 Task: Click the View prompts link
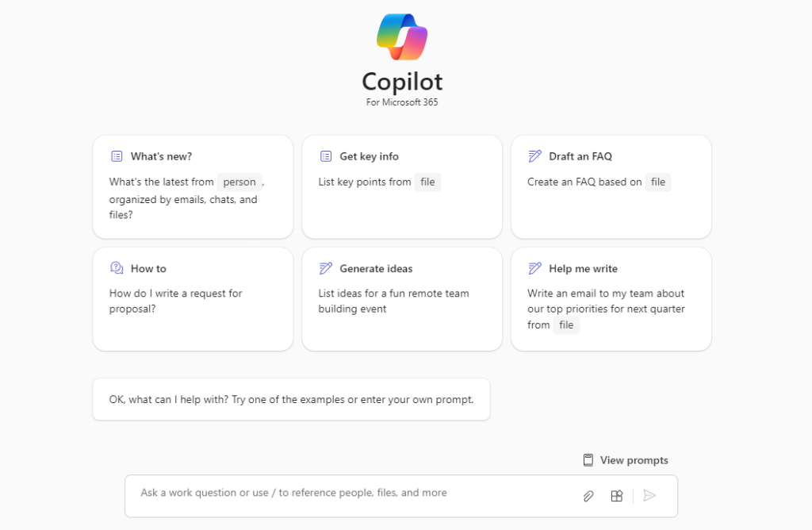pyautogui.click(x=634, y=460)
